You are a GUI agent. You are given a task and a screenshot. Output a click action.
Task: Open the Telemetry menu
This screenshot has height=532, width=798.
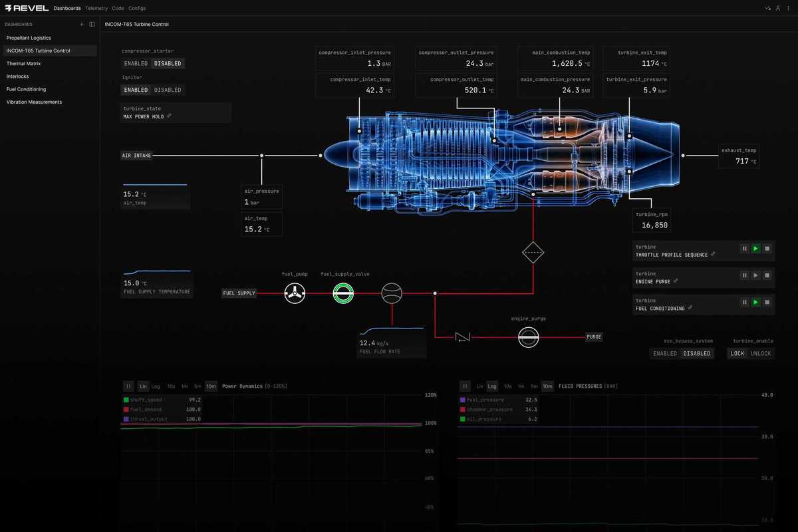point(96,8)
